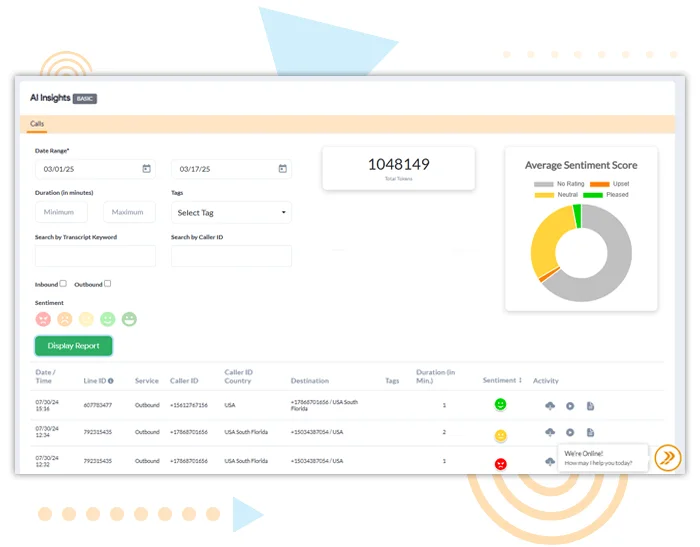The image size is (700, 547).
Task: Toggle Pleased legend swatch
Action: pos(593,195)
